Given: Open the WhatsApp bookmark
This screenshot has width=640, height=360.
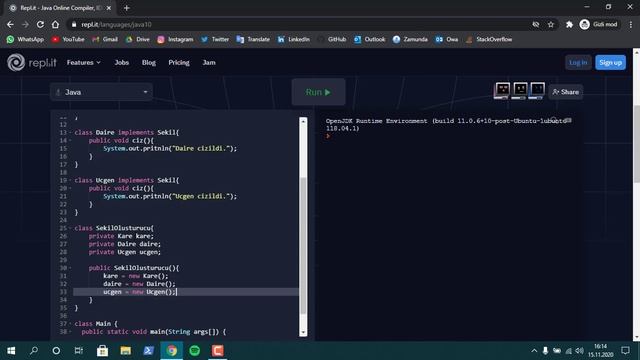Looking at the screenshot, I should tap(25, 39).
